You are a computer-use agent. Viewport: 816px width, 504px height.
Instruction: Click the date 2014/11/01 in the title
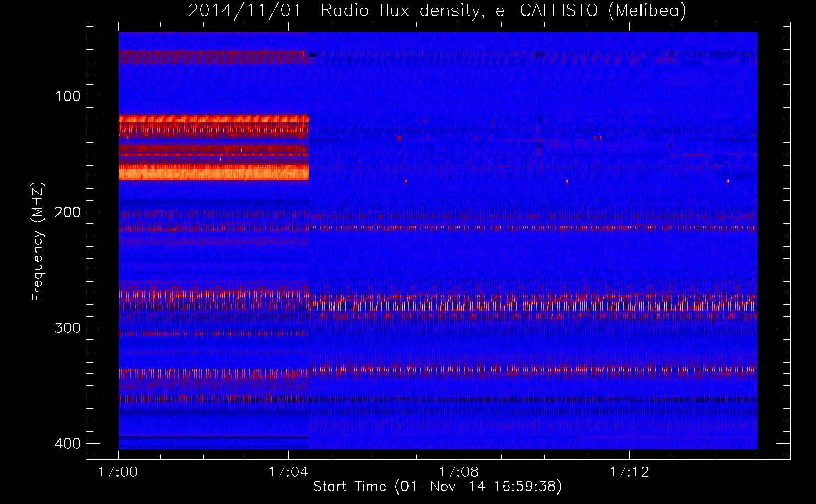pyautogui.click(x=245, y=11)
